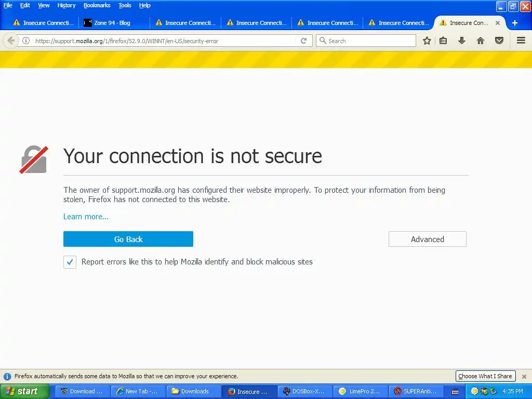Click the address bar URL field

(165, 41)
